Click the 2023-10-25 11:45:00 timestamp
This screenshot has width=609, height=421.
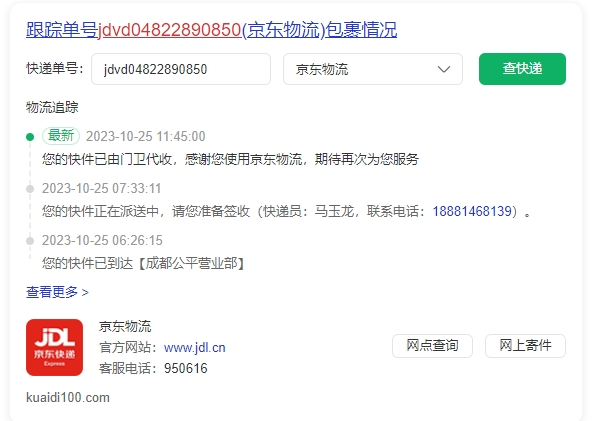tap(146, 136)
